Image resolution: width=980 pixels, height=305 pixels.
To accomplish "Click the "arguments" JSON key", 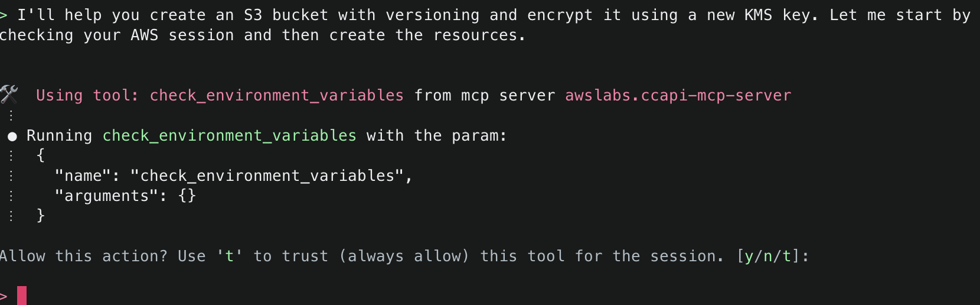I will point(106,196).
